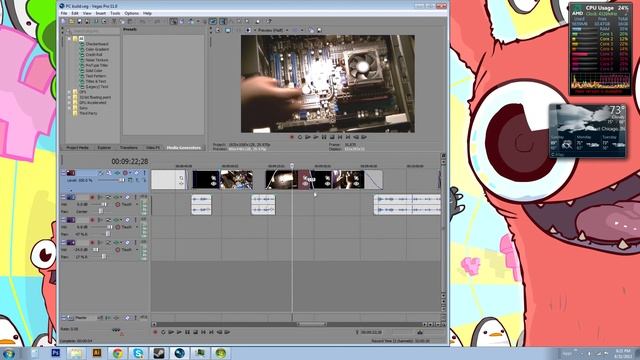This screenshot has width=640, height=360.
Task: Open Project Video Properties in preview toolbar
Action: click(218, 30)
